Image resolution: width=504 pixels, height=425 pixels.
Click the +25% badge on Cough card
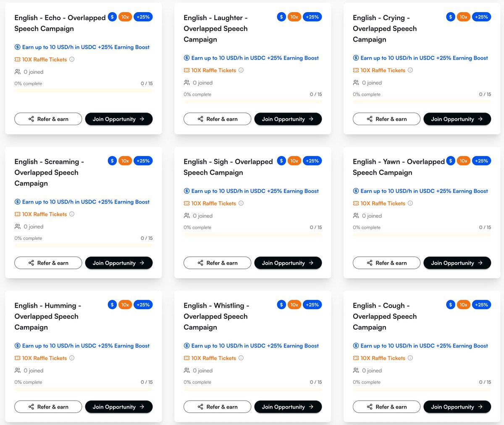481,305
